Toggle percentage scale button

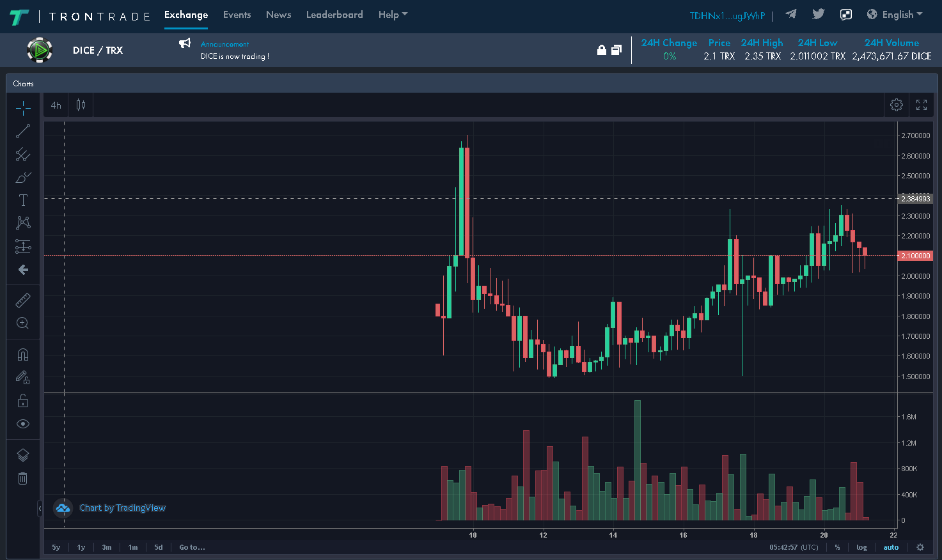[837, 547]
